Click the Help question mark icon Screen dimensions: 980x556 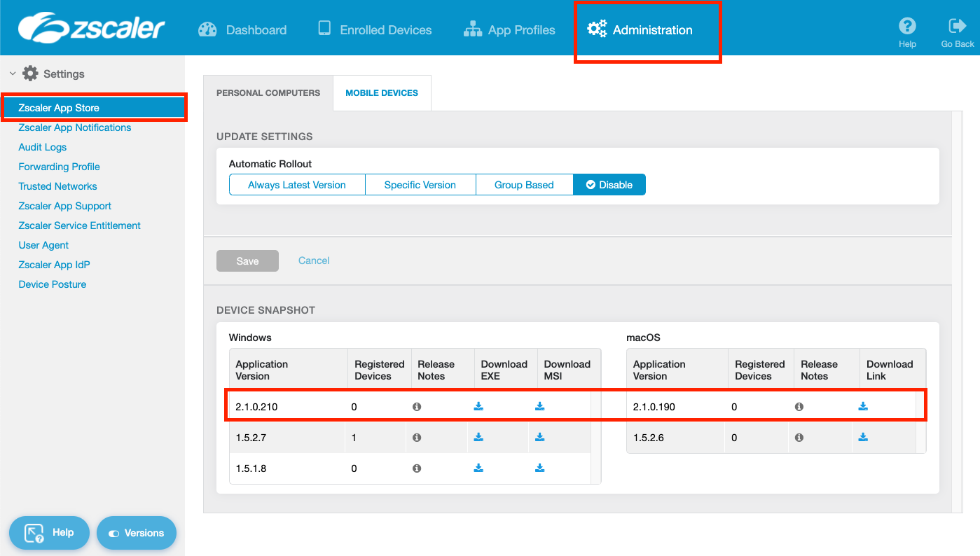[x=907, y=27]
